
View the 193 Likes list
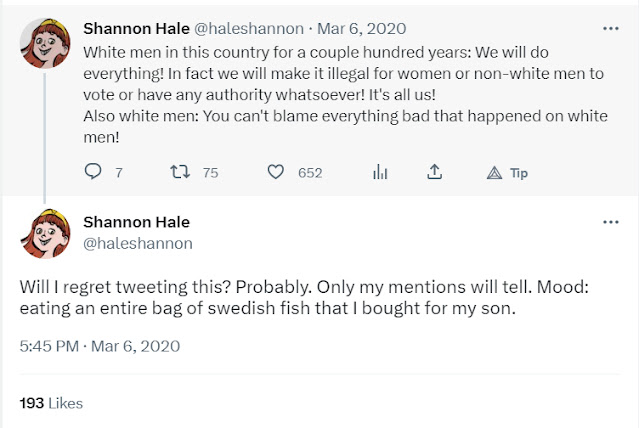[x=52, y=403]
